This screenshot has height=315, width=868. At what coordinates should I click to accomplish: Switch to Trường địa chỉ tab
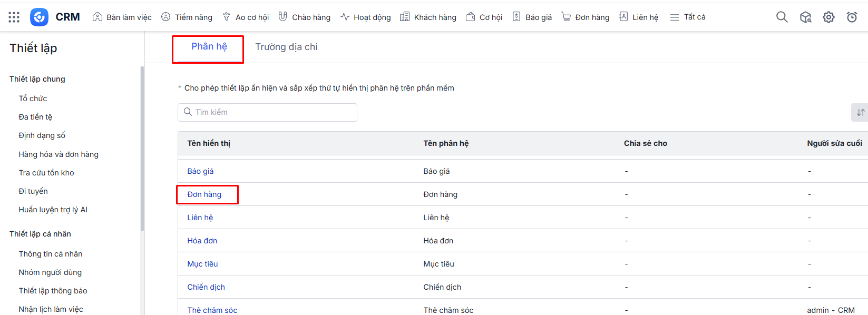click(x=286, y=47)
